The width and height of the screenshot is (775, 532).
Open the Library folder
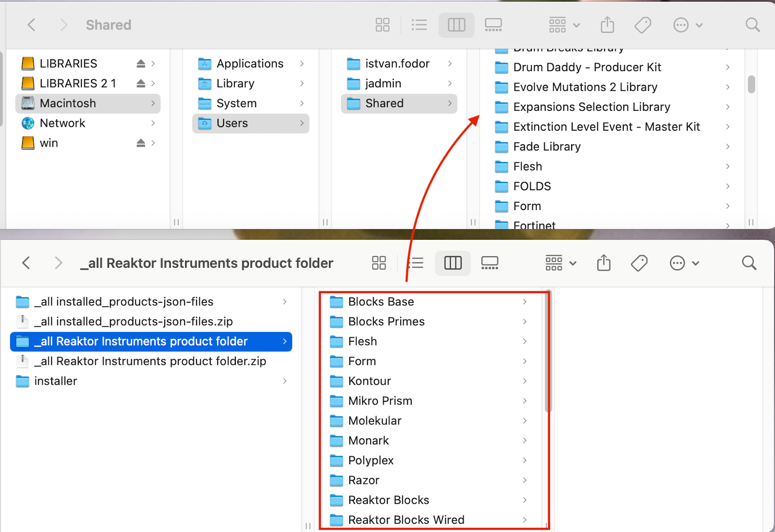click(251, 83)
